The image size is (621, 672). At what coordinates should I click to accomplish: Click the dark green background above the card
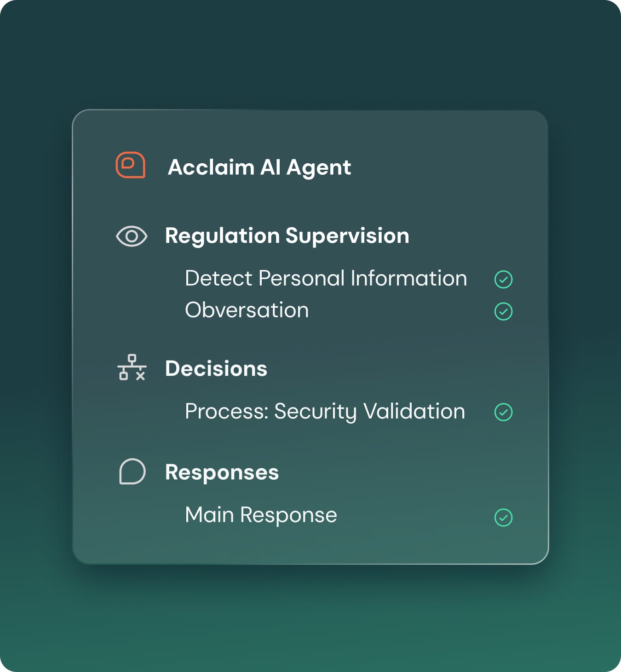[310, 55]
